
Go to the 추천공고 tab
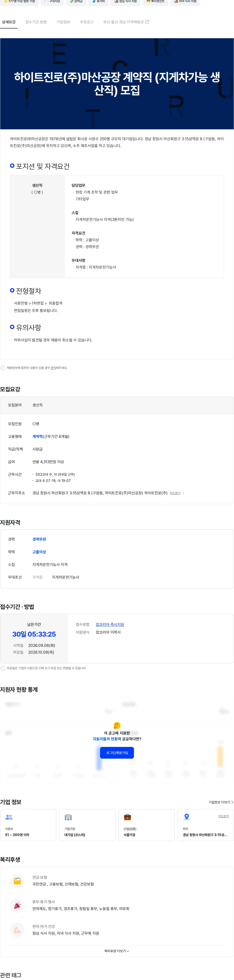click(86, 22)
